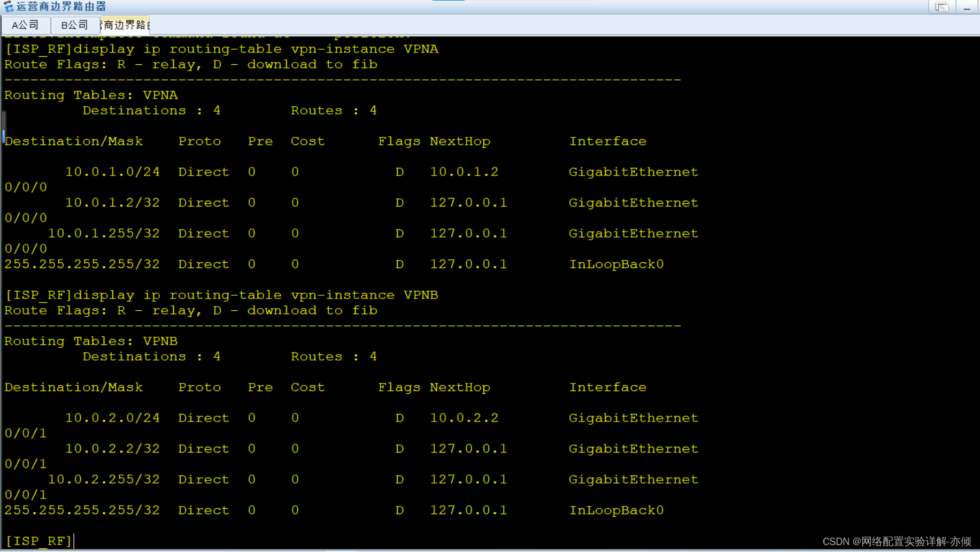Click NextHop value 10.0.2.2
Viewport: 980px width, 552px height.
click(464, 418)
